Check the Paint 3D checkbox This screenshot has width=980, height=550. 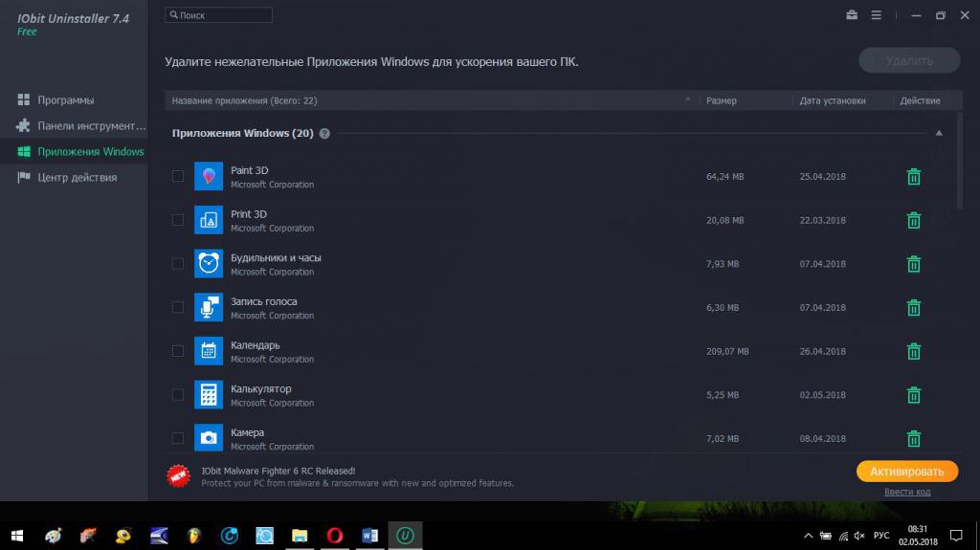coord(178,176)
